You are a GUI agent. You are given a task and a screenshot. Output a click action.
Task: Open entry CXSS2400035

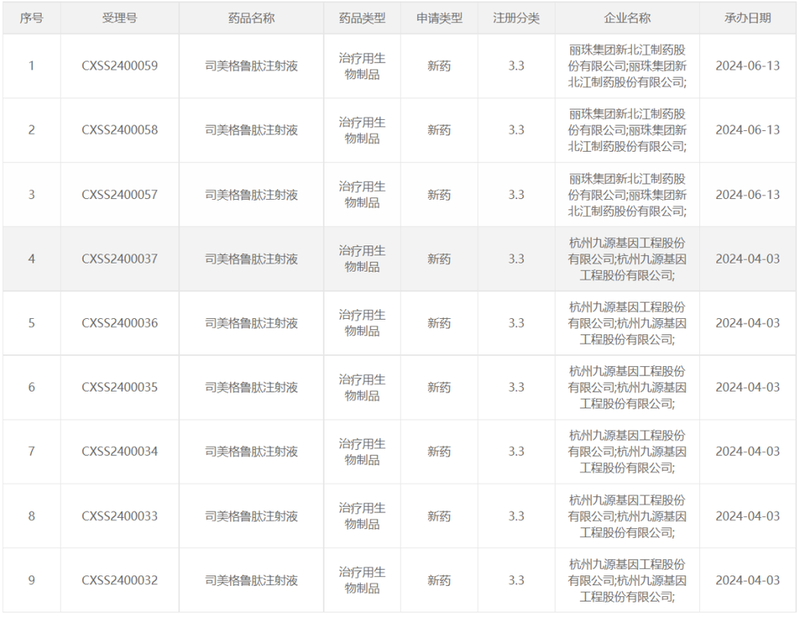coord(120,387)
